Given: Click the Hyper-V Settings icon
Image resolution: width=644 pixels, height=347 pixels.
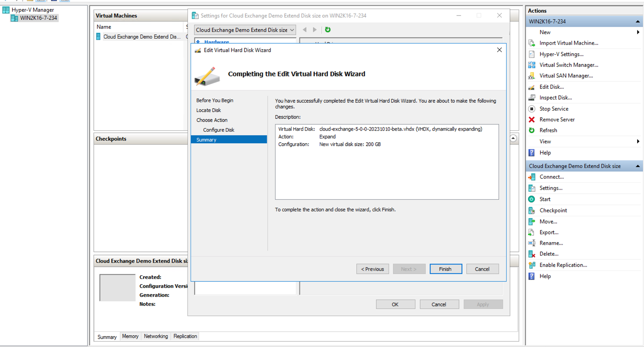Looking at the screenshot, I should [532, 54].
